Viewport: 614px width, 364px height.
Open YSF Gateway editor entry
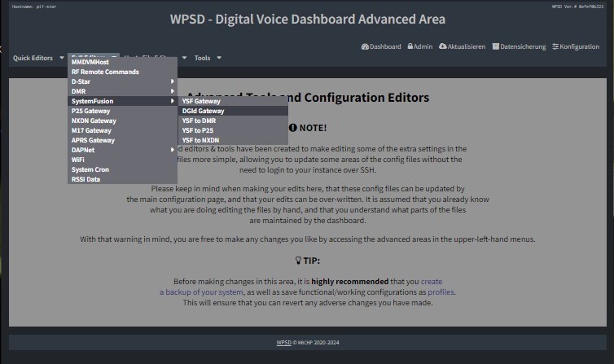click(201, 101)
